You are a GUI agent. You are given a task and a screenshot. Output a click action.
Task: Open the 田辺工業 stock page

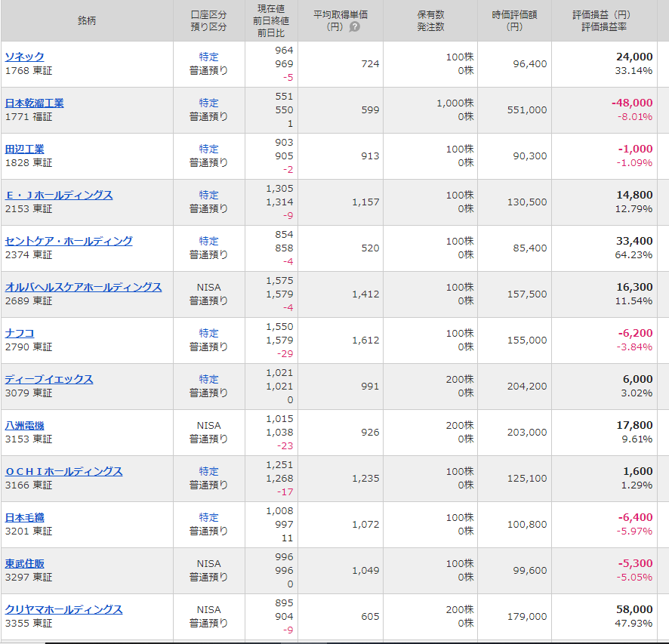(x=24, y=149)
